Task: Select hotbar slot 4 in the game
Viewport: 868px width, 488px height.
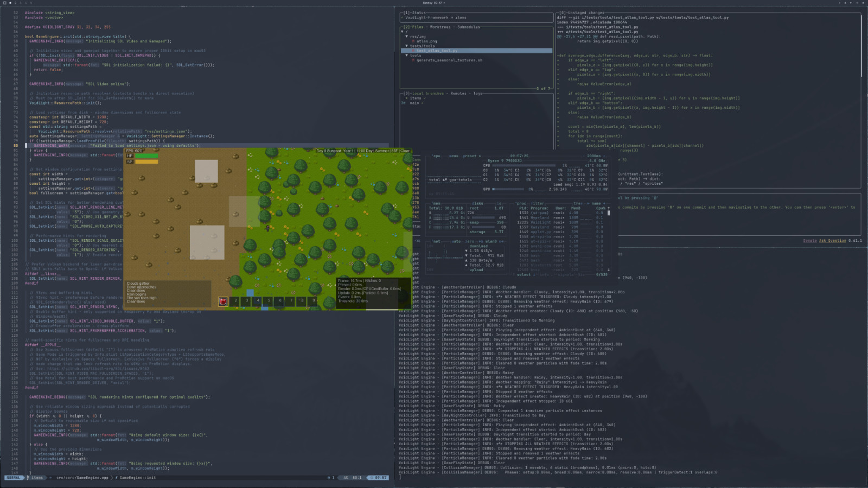Action: point(258,300)
